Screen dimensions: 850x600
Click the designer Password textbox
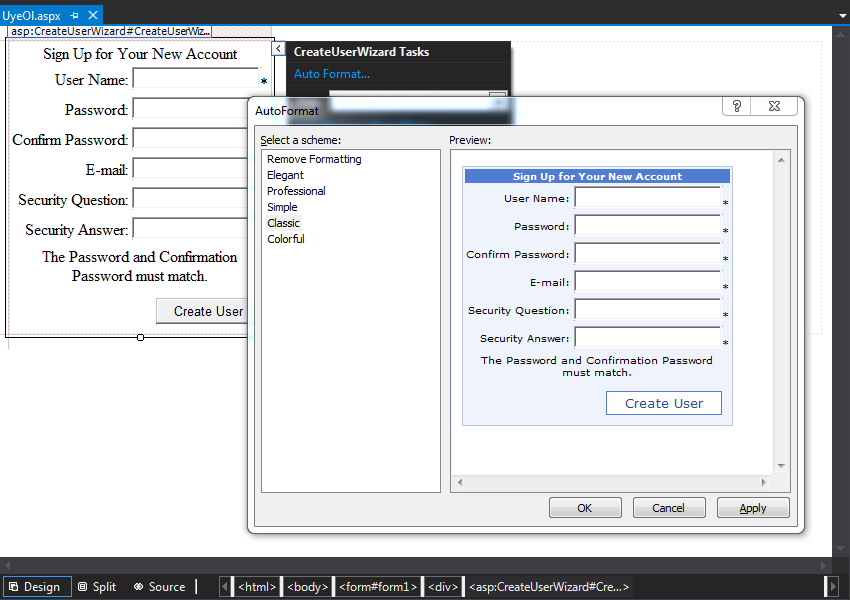point(190,108)
